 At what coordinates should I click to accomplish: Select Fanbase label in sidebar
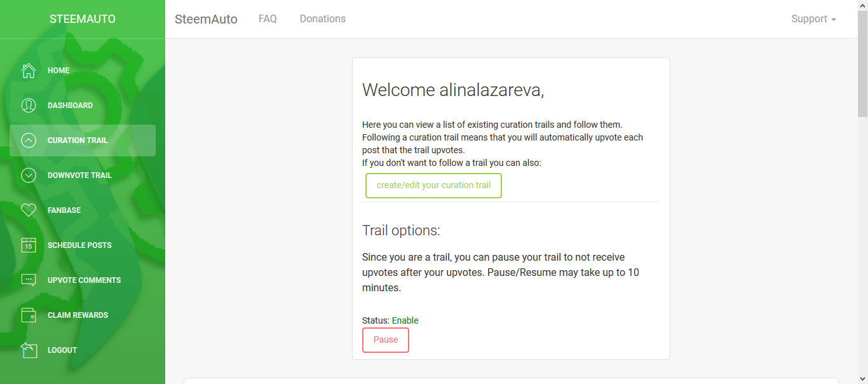[x=64, y=210]
